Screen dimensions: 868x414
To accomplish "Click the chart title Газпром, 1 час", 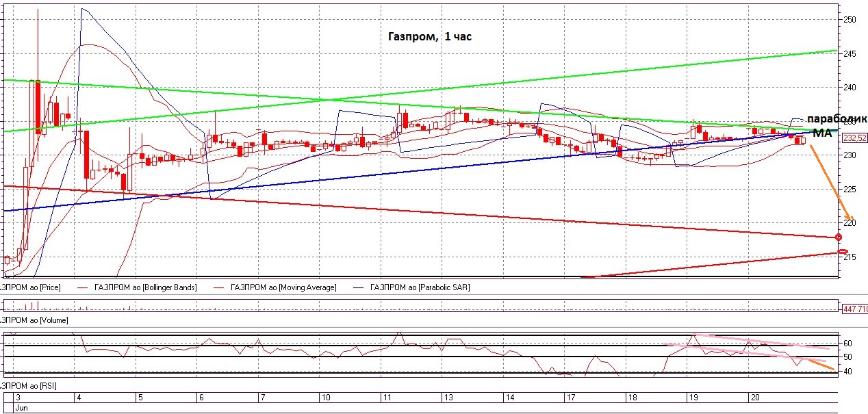I will [x=430, y=37].
